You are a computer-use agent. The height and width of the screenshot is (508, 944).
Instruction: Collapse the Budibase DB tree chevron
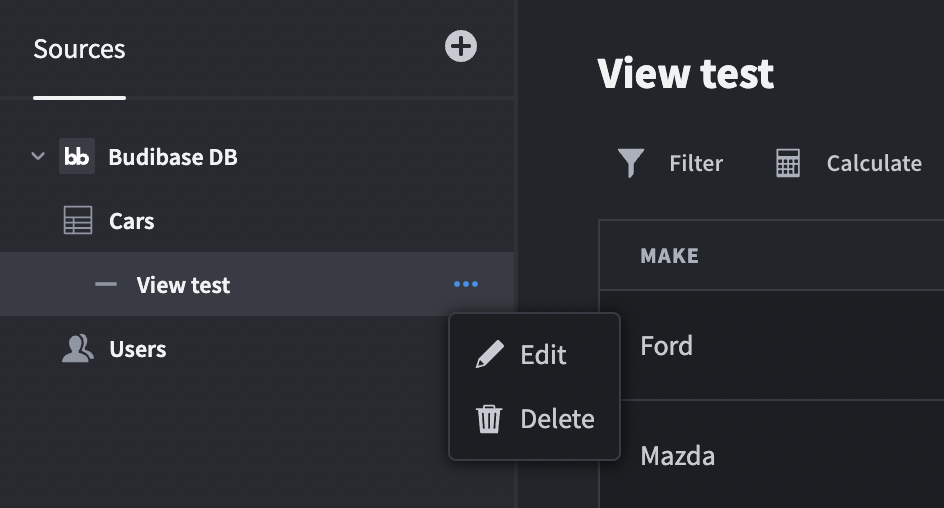tap(38, 157)
